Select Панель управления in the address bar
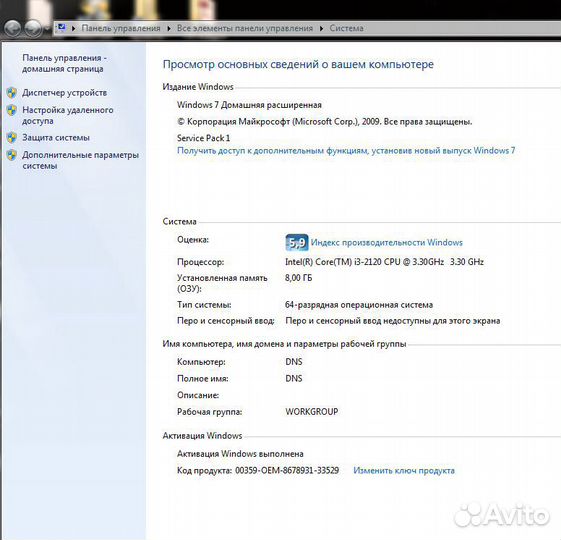Screen dimensions: 561x540 point(121,28)
